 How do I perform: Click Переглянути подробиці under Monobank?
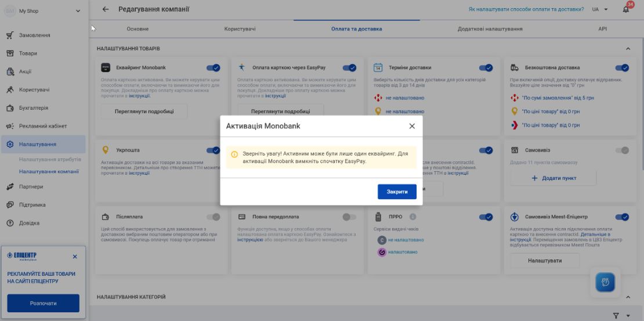144,111
